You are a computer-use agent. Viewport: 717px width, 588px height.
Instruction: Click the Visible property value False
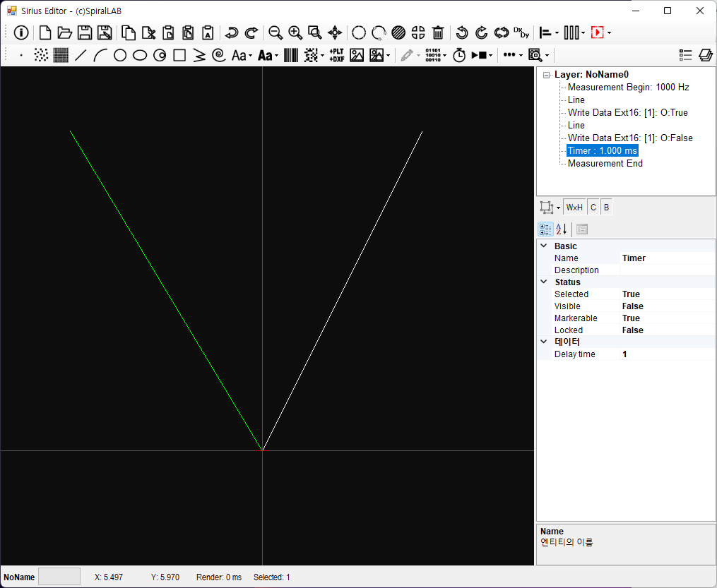click(667, 306)
